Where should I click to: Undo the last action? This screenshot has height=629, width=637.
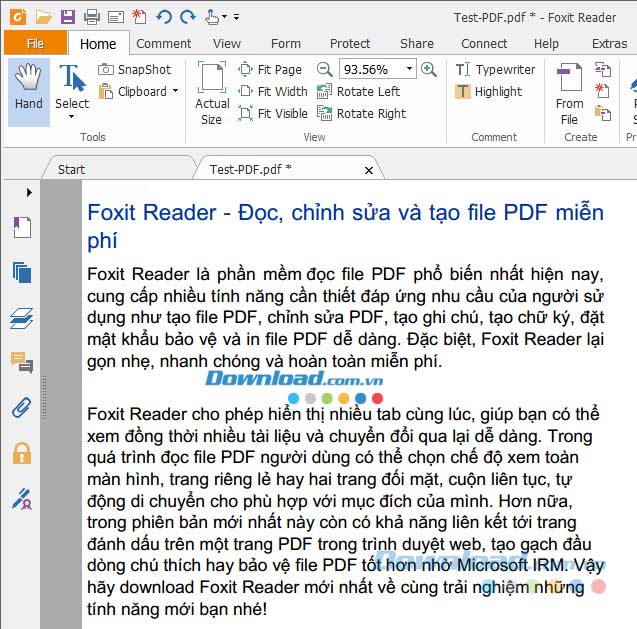click(164, 17)
